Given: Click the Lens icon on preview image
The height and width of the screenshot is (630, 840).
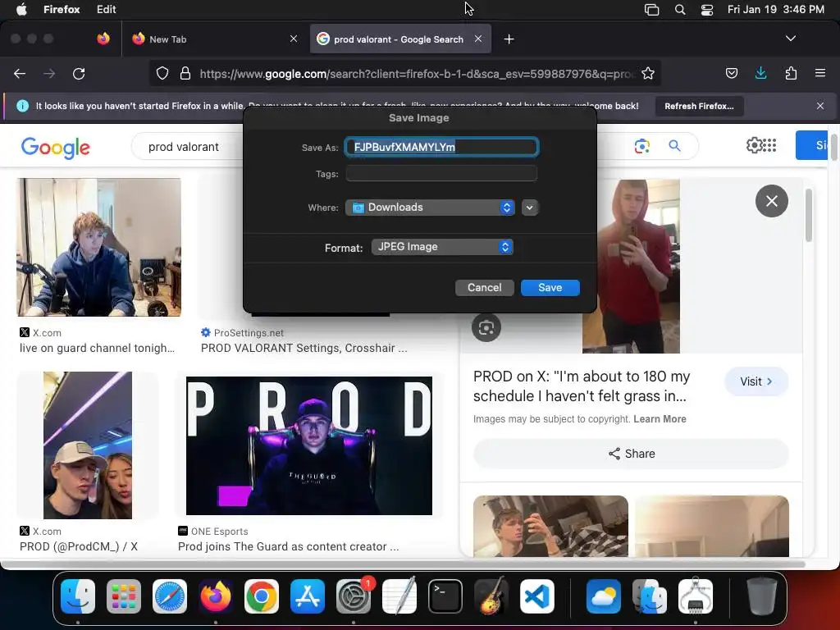Looking at the screenshot, I should tap(486, 328).
